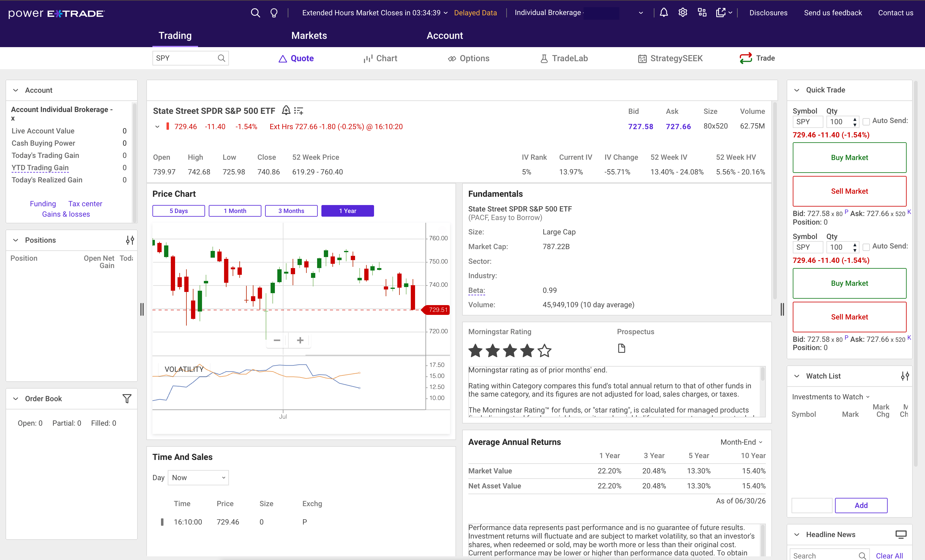Add SPY to watch list icon
Screen dimensions: 925x560
pyautogui.click(x=298, y=111)
